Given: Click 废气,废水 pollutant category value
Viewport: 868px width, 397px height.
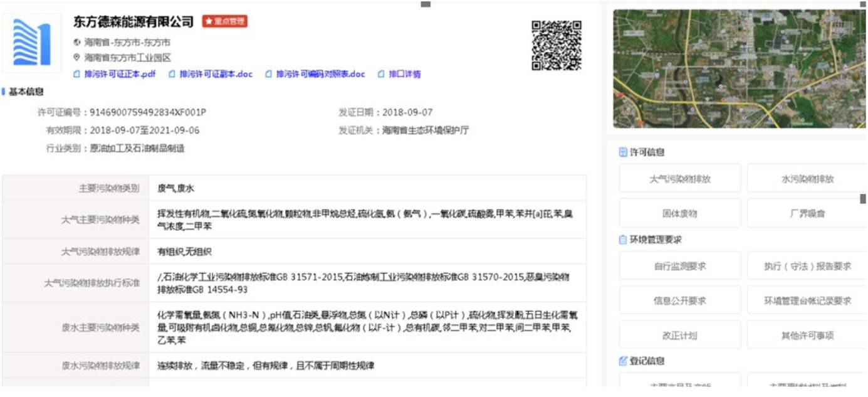Looking at the screenshot, I should pyautogui.click(x=176, y=188).
